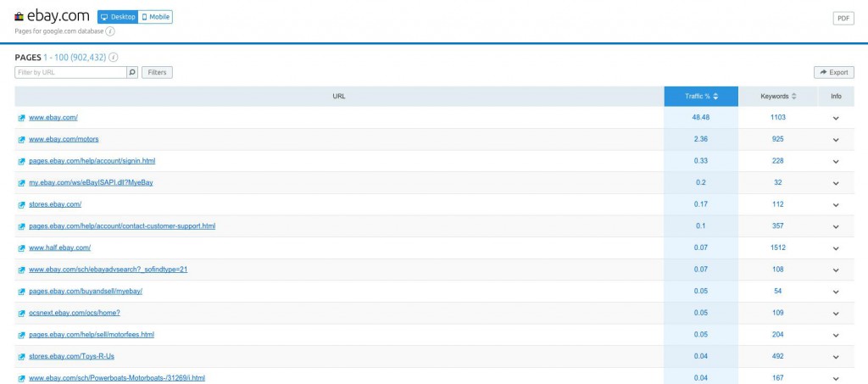
Task: Click external link icon beside www.ebay.com/
Action: (21, 118)
